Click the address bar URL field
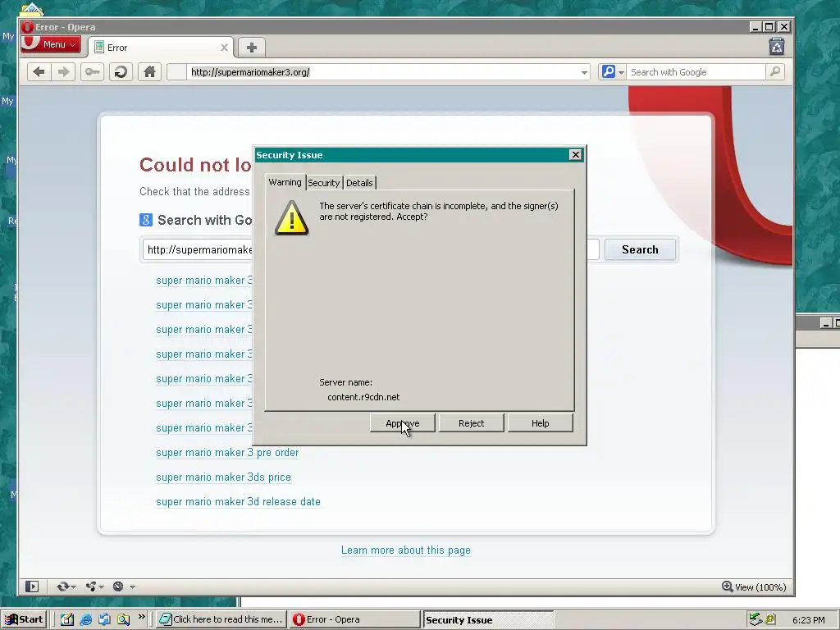This screenshot has height=630, width=840. pyautogui.click(x=383, y=72)
